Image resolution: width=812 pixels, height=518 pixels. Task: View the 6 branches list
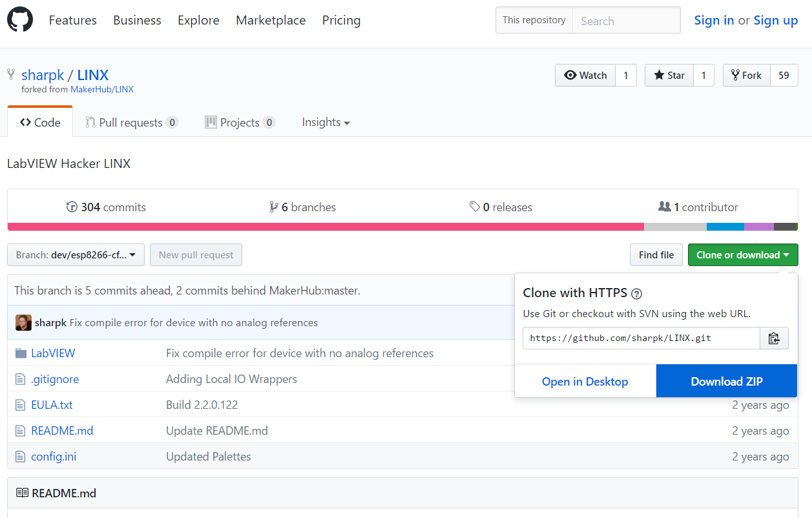click(x=303, y=207)
